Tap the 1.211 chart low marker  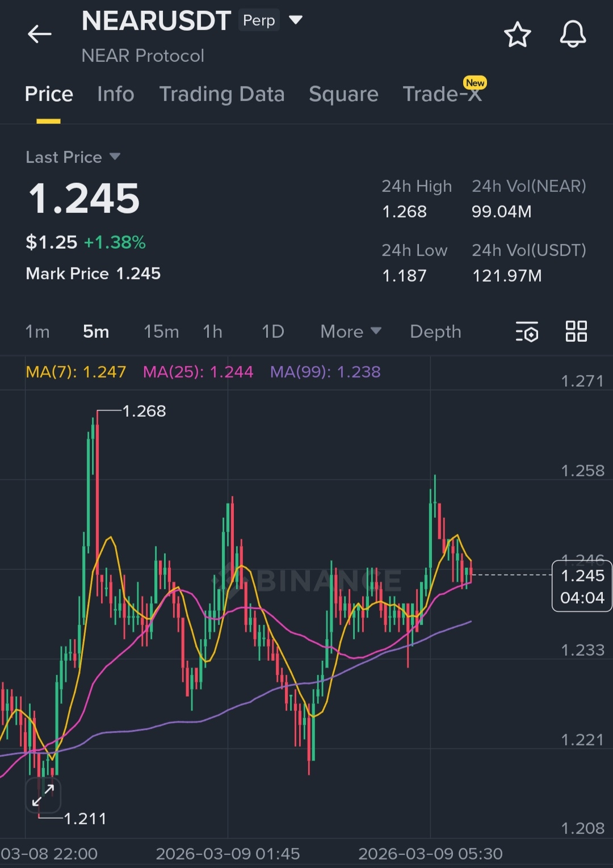85,819
